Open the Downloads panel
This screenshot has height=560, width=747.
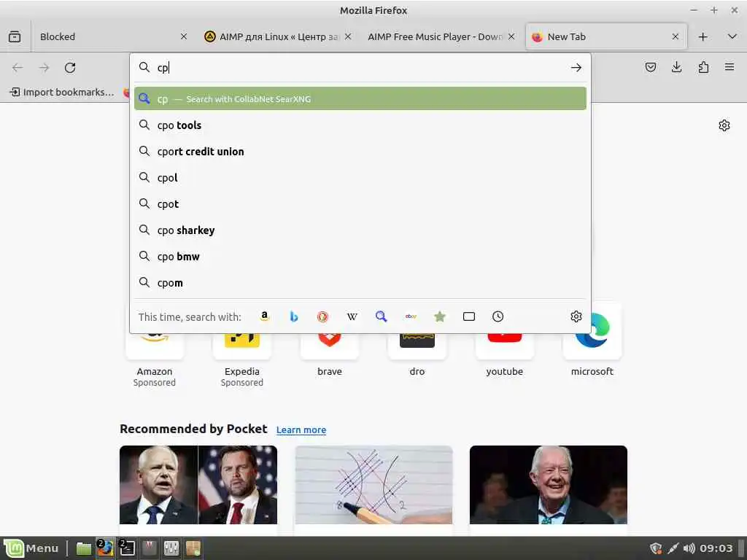(676, 67)
